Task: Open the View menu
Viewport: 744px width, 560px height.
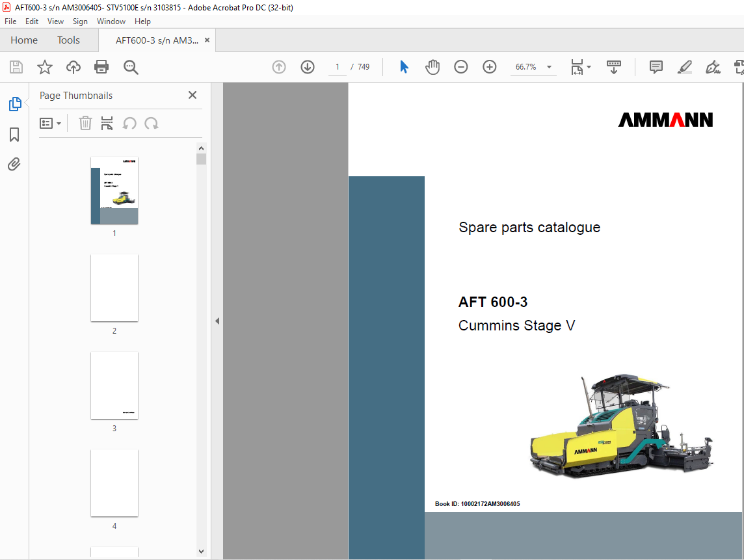Action: click(x=55, y=21)
